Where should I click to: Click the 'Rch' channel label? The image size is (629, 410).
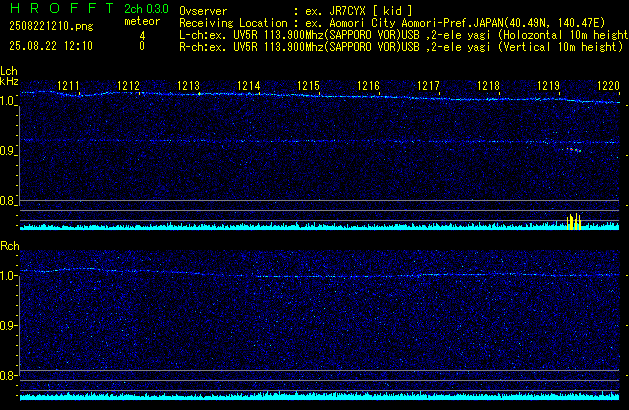point(10,246)
